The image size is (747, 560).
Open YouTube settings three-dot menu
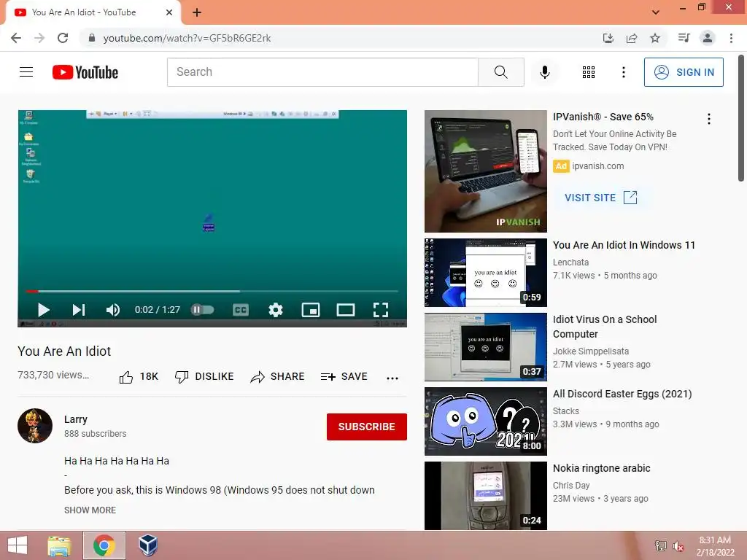(623, 72)
